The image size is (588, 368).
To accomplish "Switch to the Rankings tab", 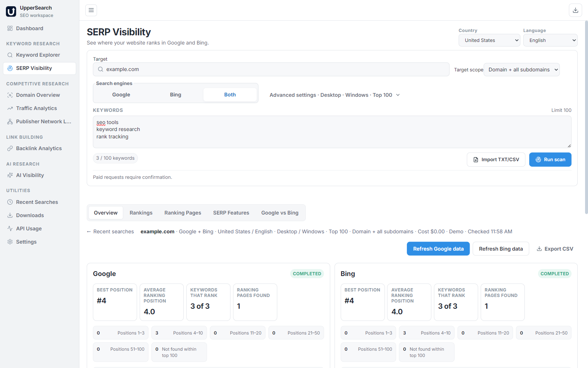I will (141, 213).
